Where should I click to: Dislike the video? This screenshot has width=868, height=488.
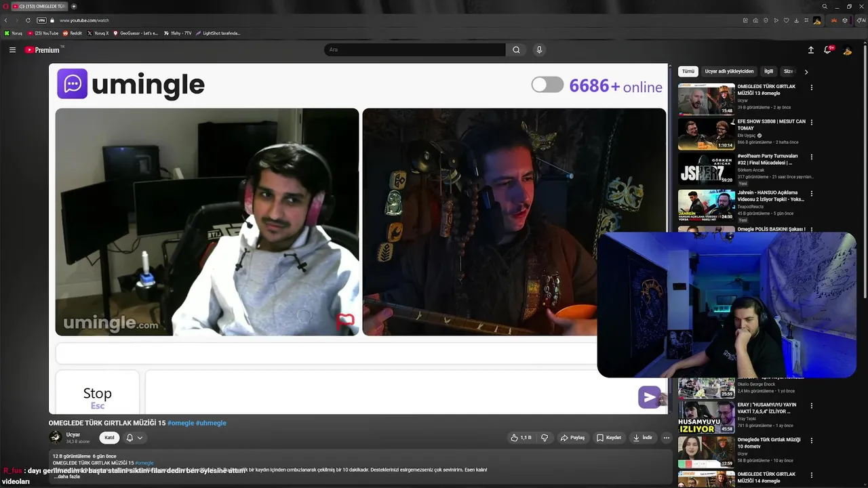[x=544, y=438]
